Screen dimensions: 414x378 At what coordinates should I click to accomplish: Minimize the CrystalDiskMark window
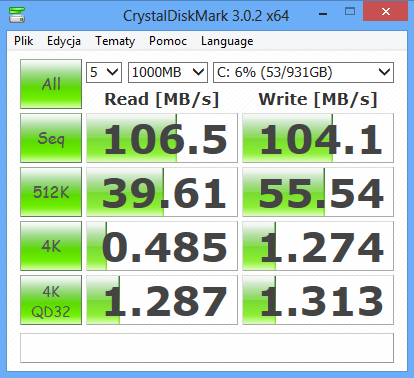tap(323, 14)
